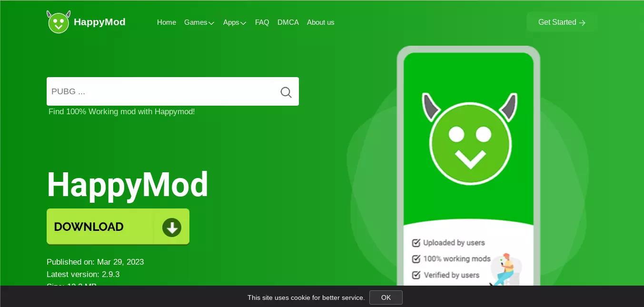The height and width of the screenshot is (307, 644).
Task: Click the Get Started button
Action: (562, 22)
